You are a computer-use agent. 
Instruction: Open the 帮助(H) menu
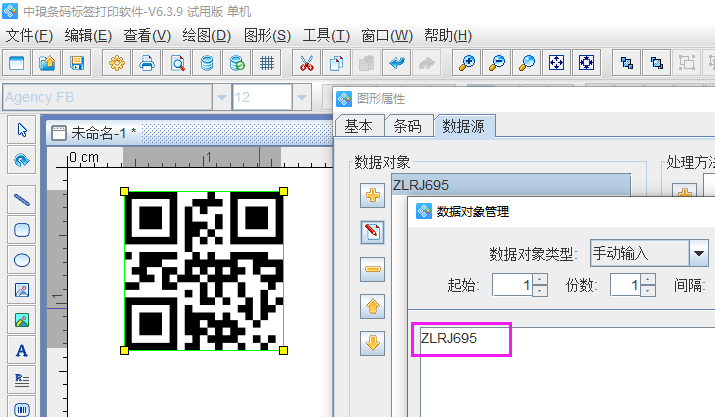448,35
